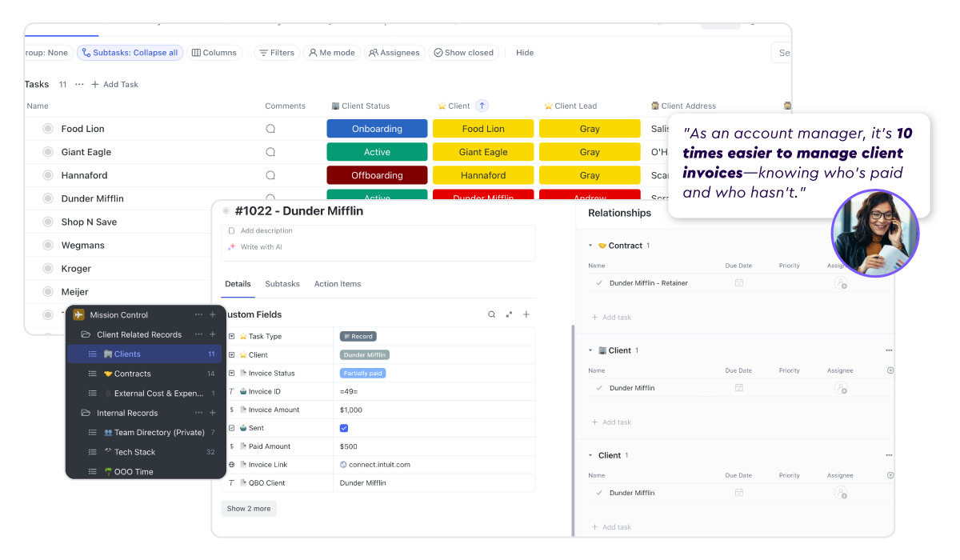Open the Columns options
The height and width of the screenshot is (560, 960).
point(214,53)
